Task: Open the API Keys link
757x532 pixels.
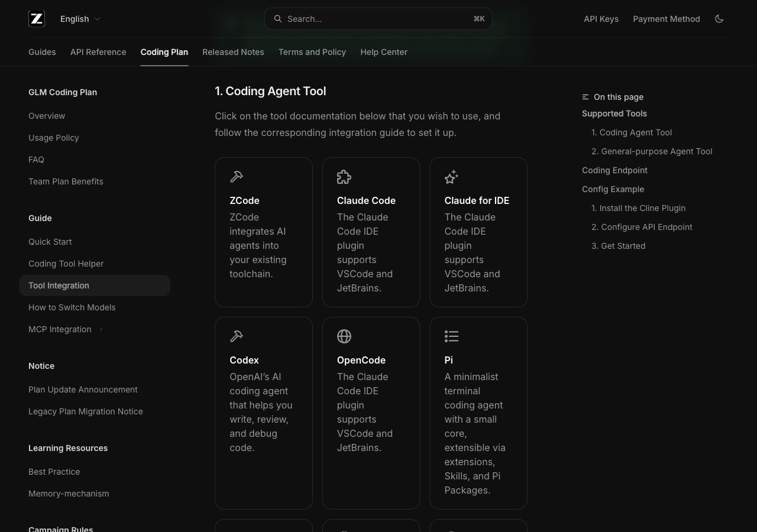Action: 601,19
